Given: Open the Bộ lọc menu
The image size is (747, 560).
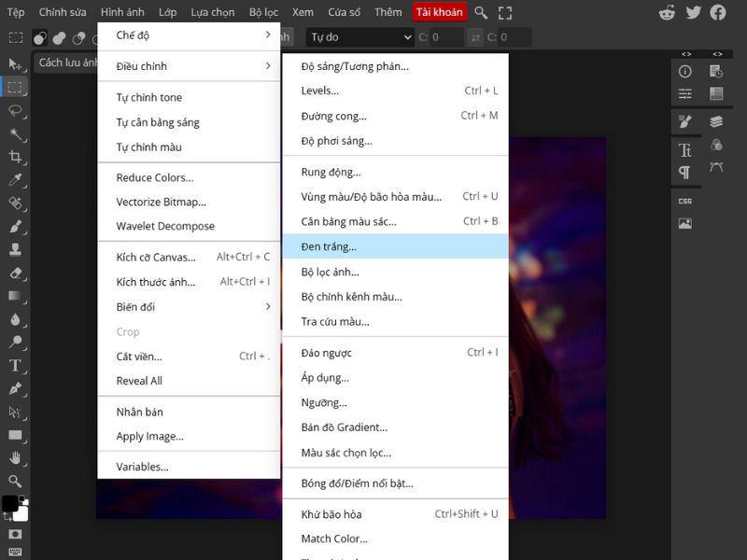Looking at the screenshot, I should point(263,12).
